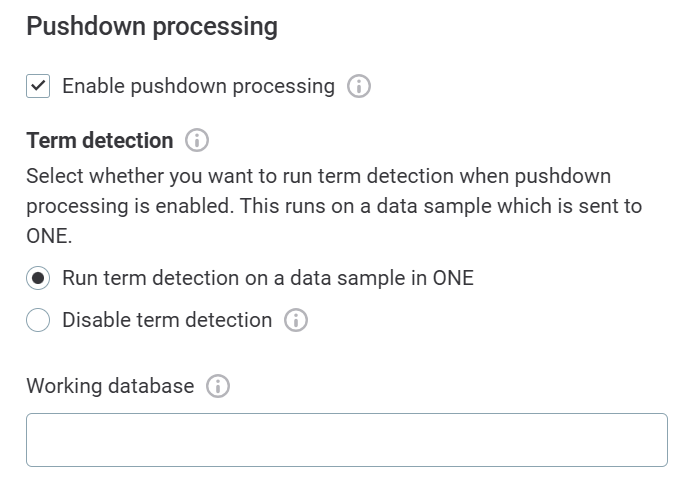Uncheck the checked pushdown processing box

tap(38, 87)
